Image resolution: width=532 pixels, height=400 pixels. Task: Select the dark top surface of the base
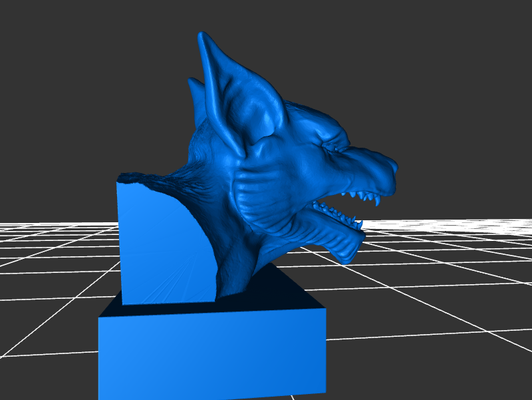279,293
